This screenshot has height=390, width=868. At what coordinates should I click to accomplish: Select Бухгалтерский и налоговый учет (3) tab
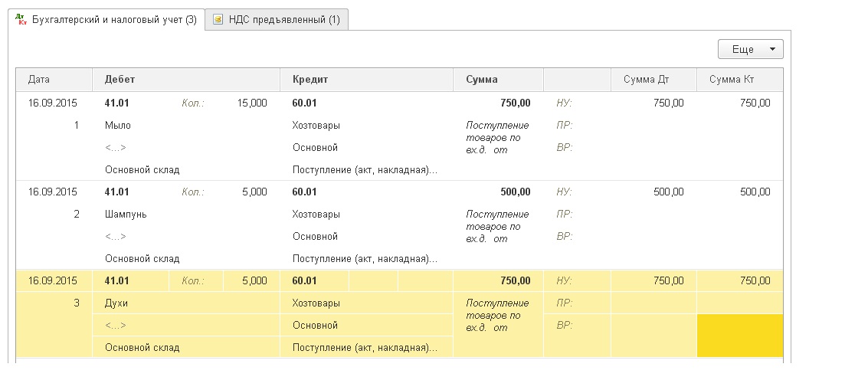pos(106,20)
